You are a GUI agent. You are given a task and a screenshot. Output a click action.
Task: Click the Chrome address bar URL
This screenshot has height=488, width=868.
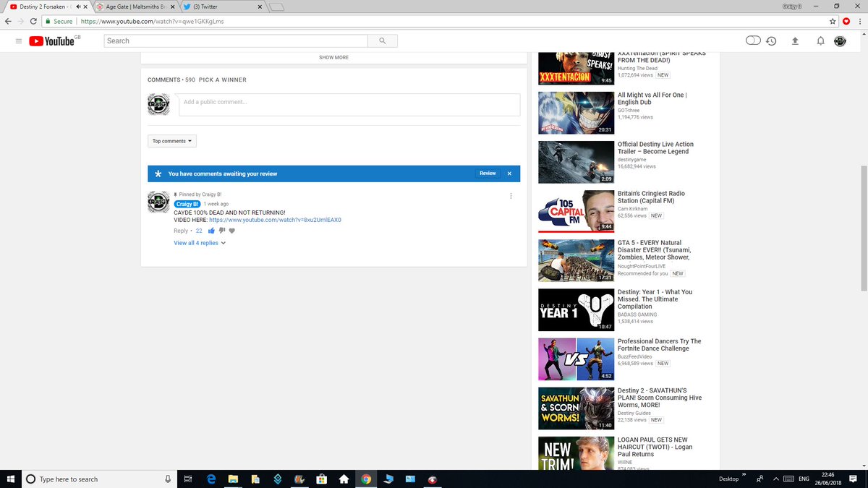(x=152, y=21)
